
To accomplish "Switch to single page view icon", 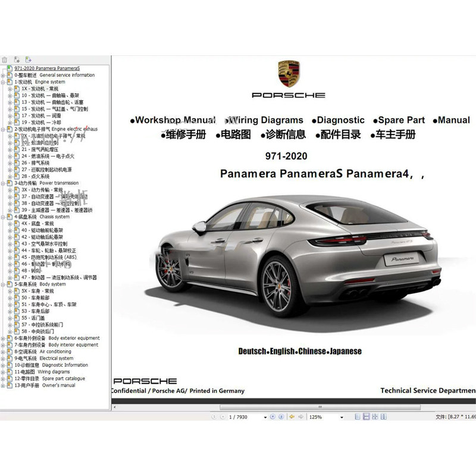I will [x=358, y=417].
